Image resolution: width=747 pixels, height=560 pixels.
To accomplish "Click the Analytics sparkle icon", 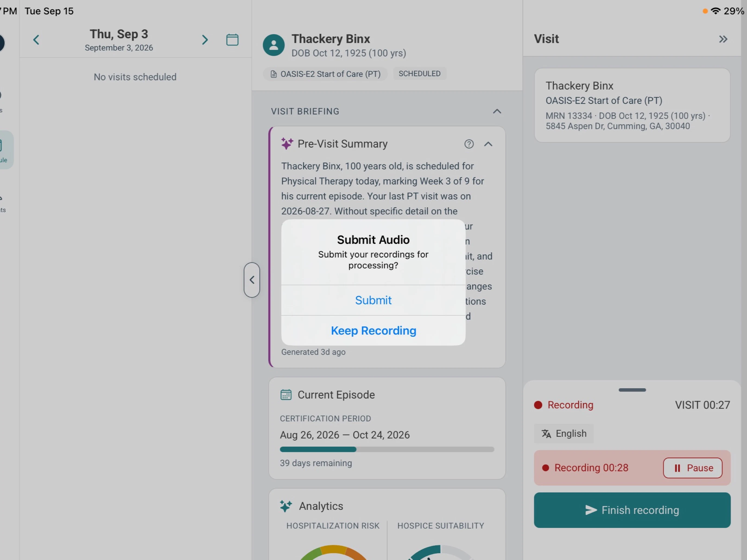I will coord(286,506).
